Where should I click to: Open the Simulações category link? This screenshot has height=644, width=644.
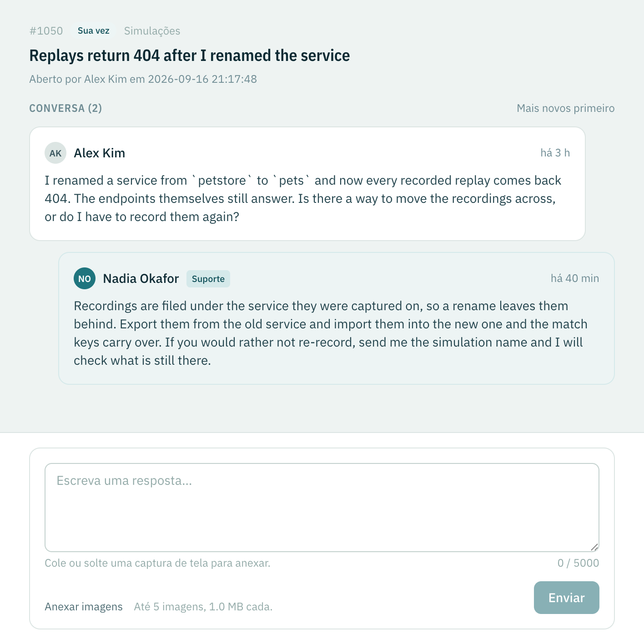[152, 31]
